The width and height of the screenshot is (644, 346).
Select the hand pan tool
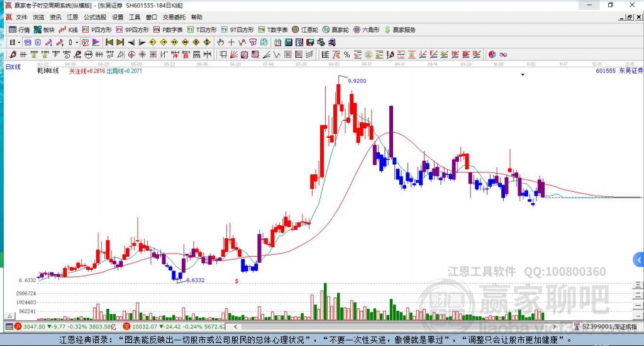coord(221,42)
